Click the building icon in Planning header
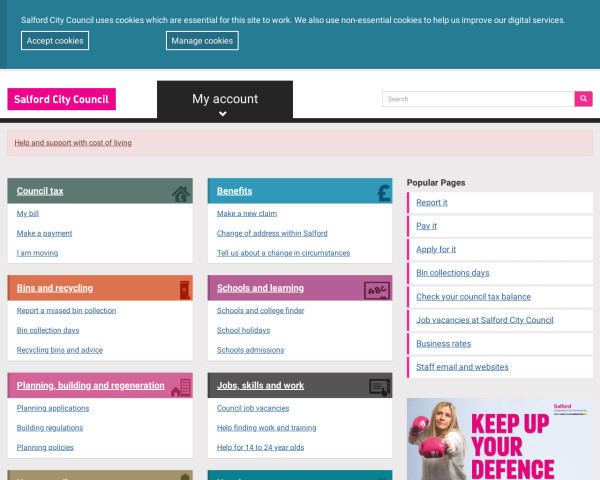Viewport: 600px width, 480px height. (x=181, y=387)
